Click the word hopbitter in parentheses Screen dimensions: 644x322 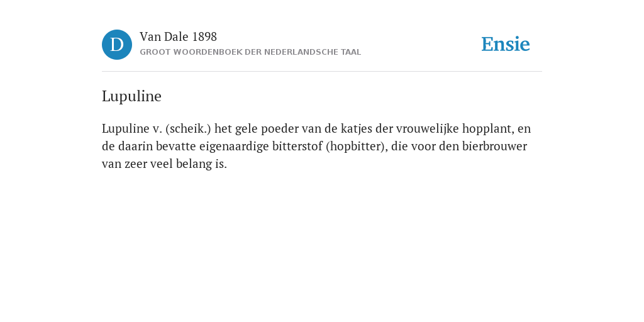click(x=356, y=147)
